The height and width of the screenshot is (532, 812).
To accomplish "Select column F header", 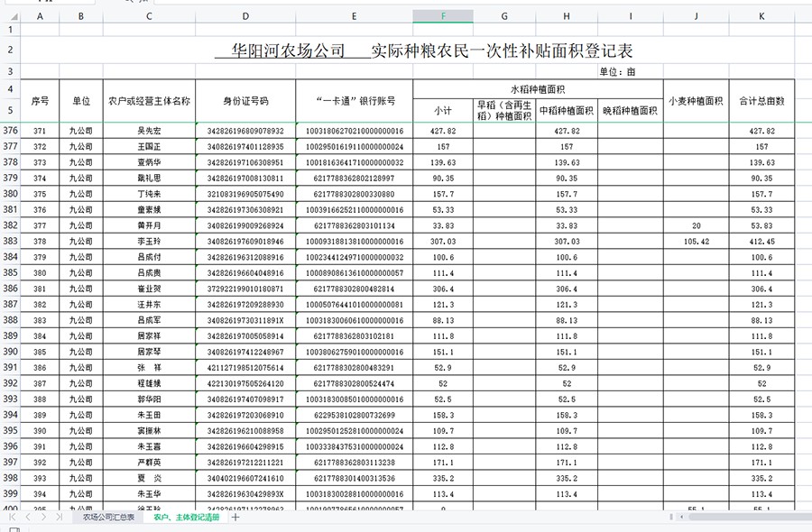I will pyautogui.click(x=443, y=16).
